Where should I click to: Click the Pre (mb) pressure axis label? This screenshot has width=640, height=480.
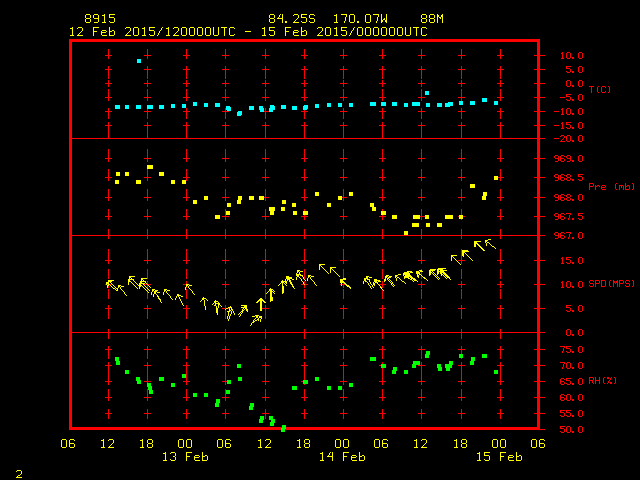pos(611,187)
